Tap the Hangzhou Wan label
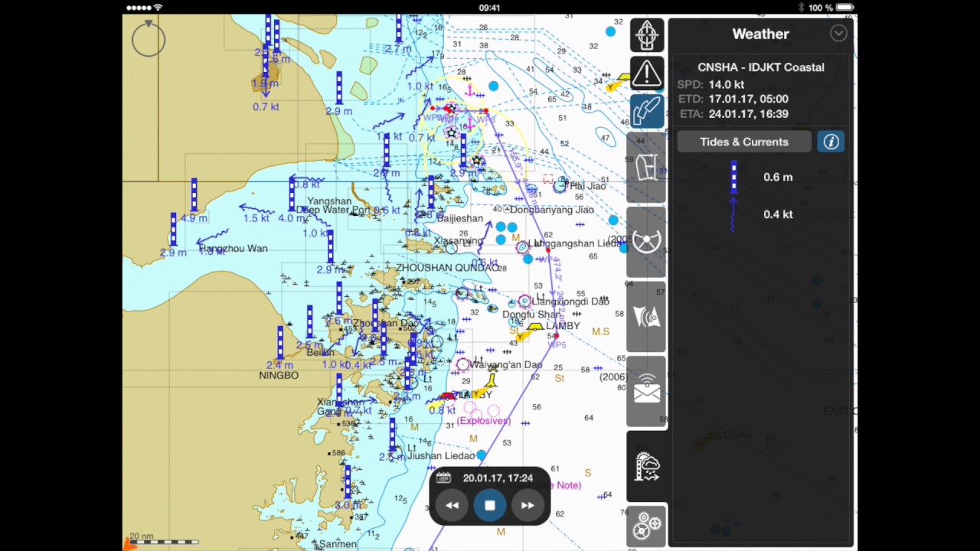Viewport: 980px width, 551px height. point(233,249)
